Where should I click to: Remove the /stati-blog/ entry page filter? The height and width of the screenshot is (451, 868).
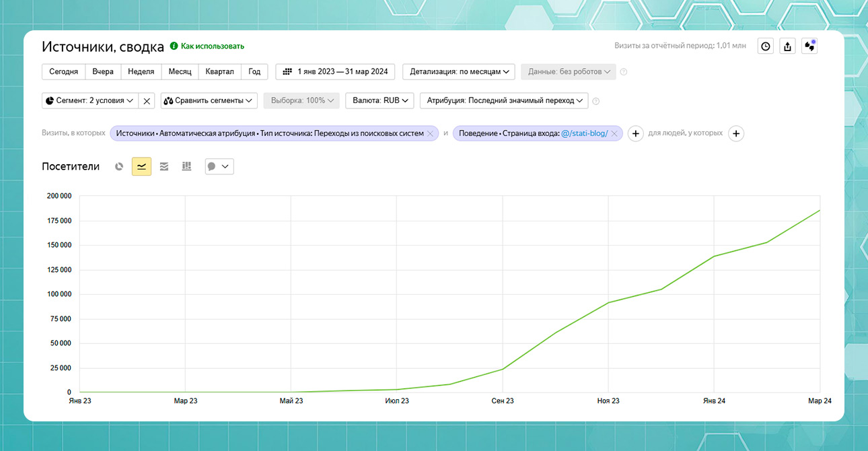[x=614, y=133]
